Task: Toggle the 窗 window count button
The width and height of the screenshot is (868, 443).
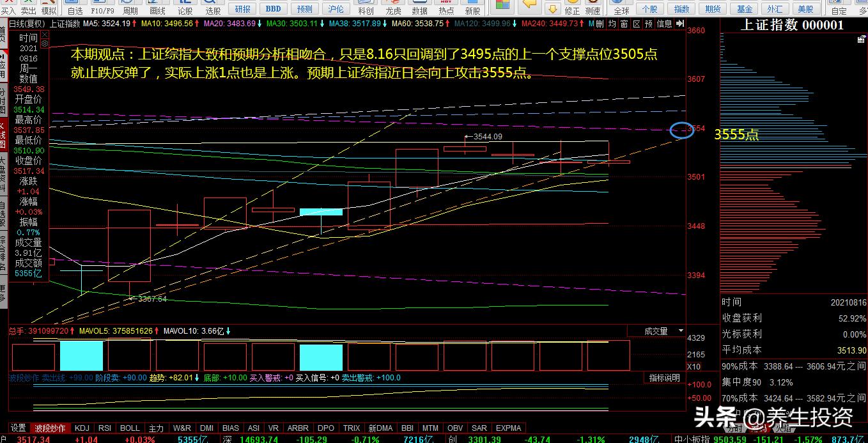Action: coord(624,24)
